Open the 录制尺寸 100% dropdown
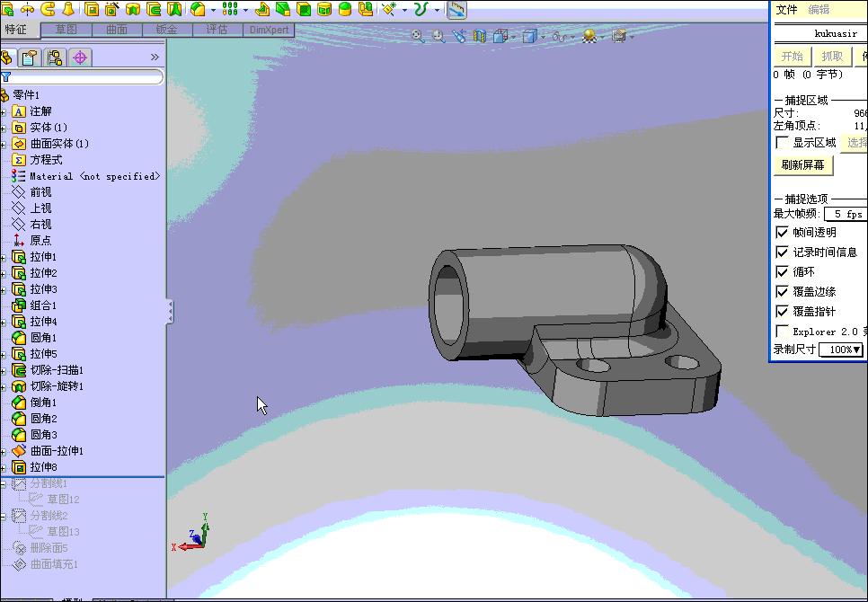This screenshot has height=602, width=868. click(841, 350)
